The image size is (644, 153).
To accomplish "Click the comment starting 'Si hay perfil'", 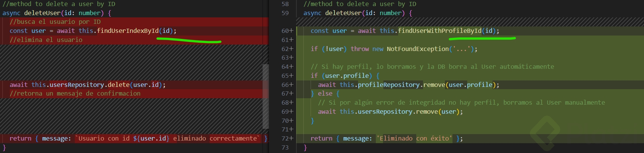I will tap(432, 67).
